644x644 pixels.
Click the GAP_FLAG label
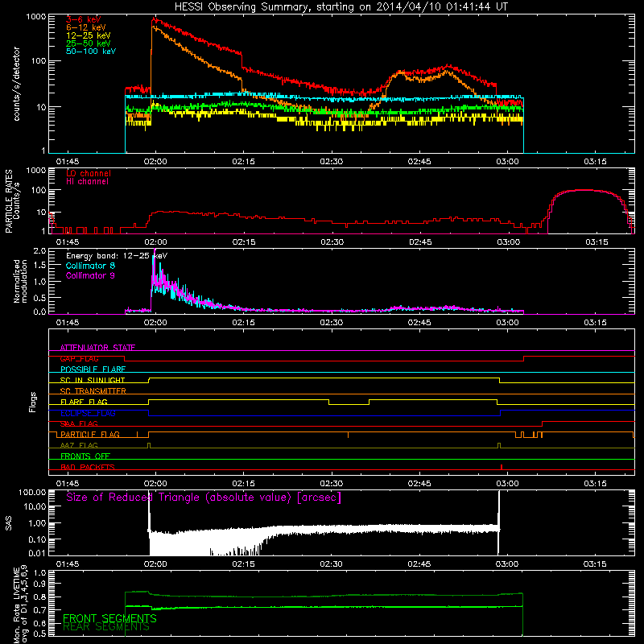point(79,358)
